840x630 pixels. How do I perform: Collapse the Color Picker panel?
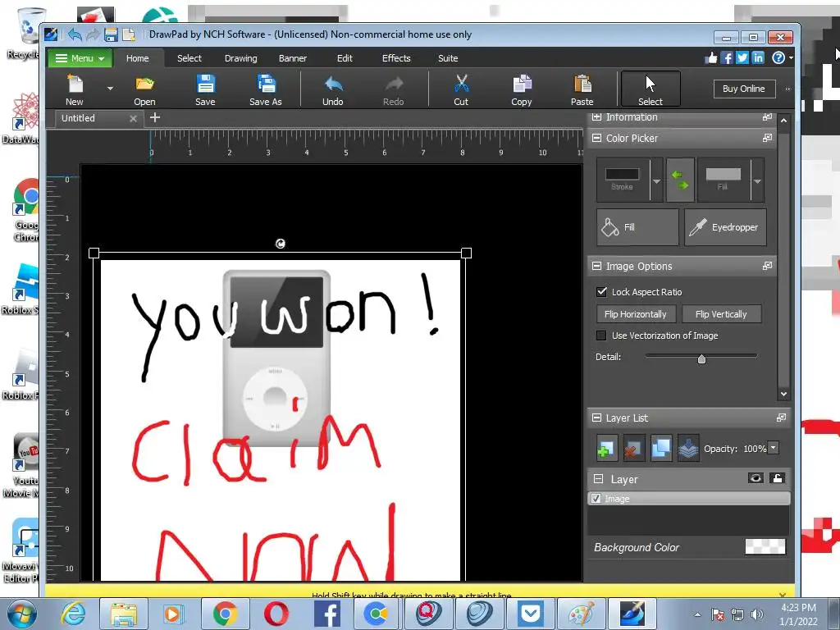click(x=597, y=138)
